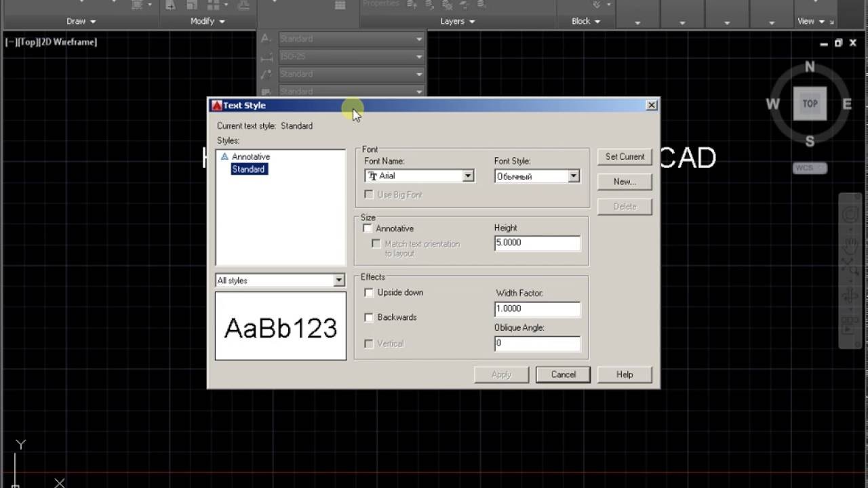Click the W compass letter on ViewCube
The height and width of the screenshot is (488, 868).
click(x=772, y=104)
